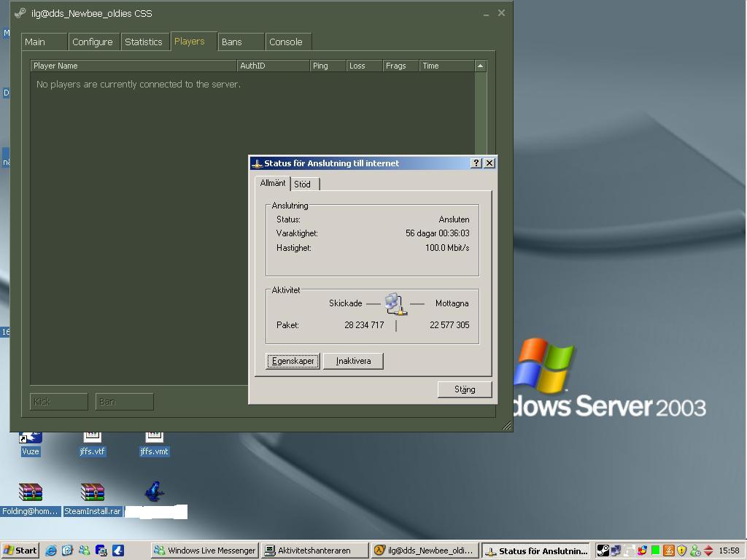Switch to Aktivitetshanteraren taskbar button
747x560 pixels.
pos(315,551)
